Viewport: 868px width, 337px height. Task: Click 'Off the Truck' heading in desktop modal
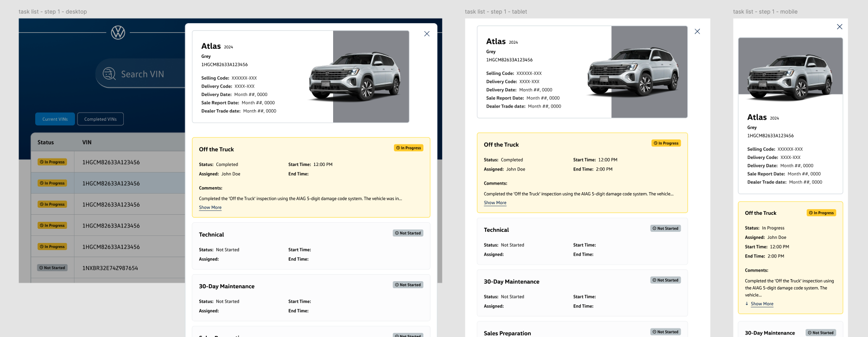[x=216, y=149]
